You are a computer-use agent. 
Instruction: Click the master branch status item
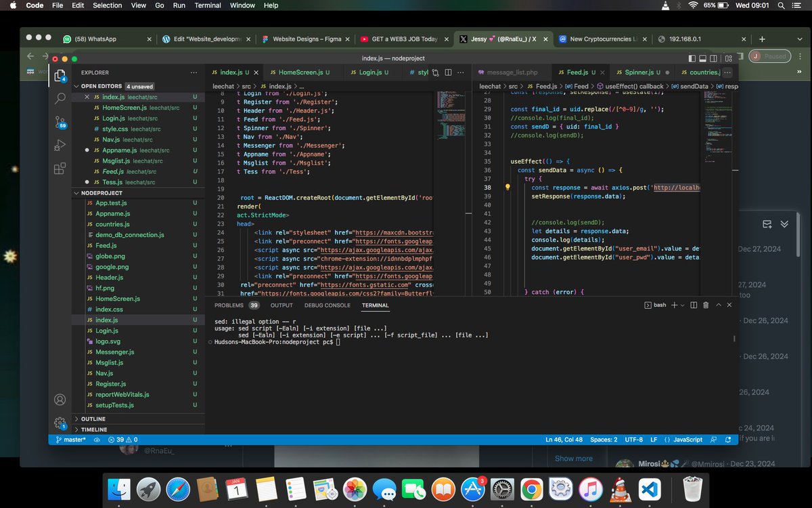click(x=70, y=440)
